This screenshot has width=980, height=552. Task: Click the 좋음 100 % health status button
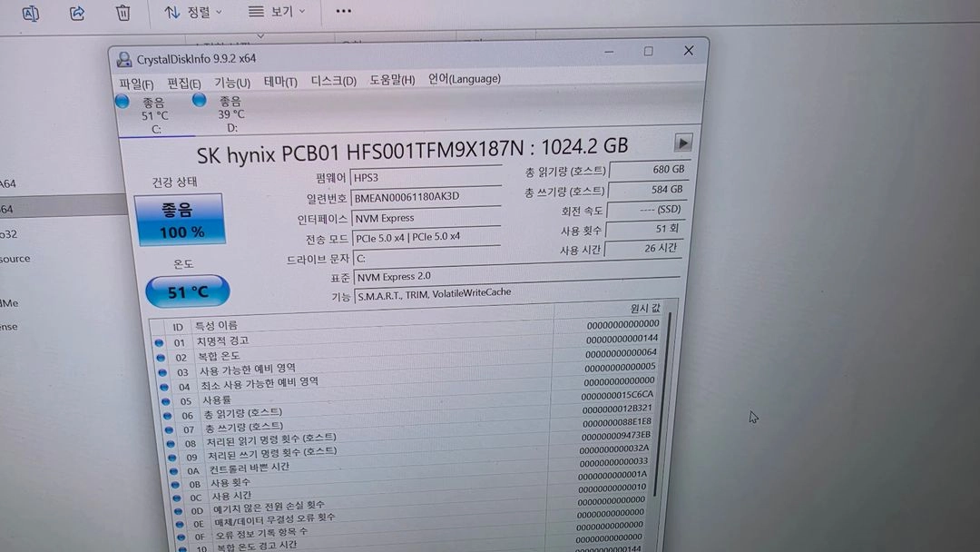click(180, 220)
